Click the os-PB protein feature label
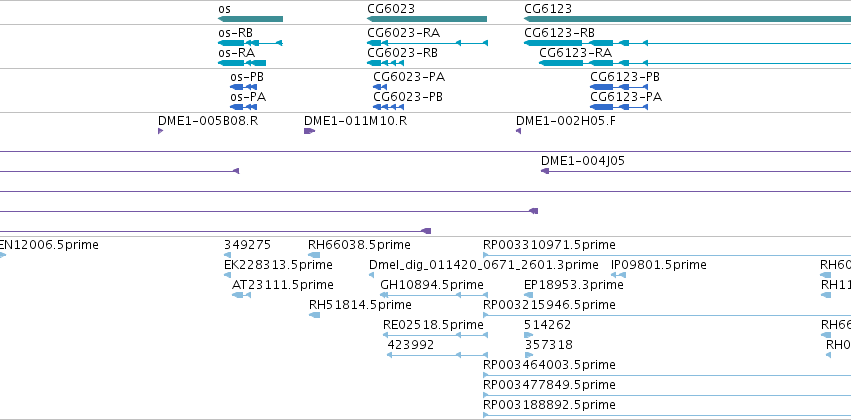Screen dimensions: 851x420 coord(247,77)
